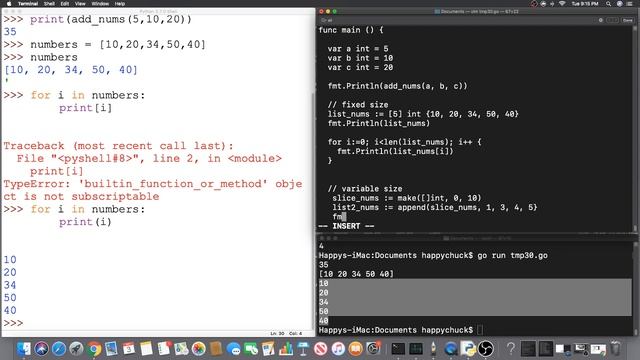Click 'TypeError' in the IDLE traceback
The height and width of the screenshot is (360, 640).
pyautogui.click(x=34, y=184)
